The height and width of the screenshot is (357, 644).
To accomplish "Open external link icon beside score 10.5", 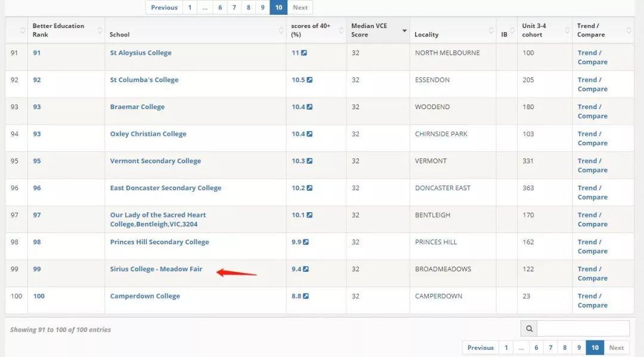I will click(309, 80).
